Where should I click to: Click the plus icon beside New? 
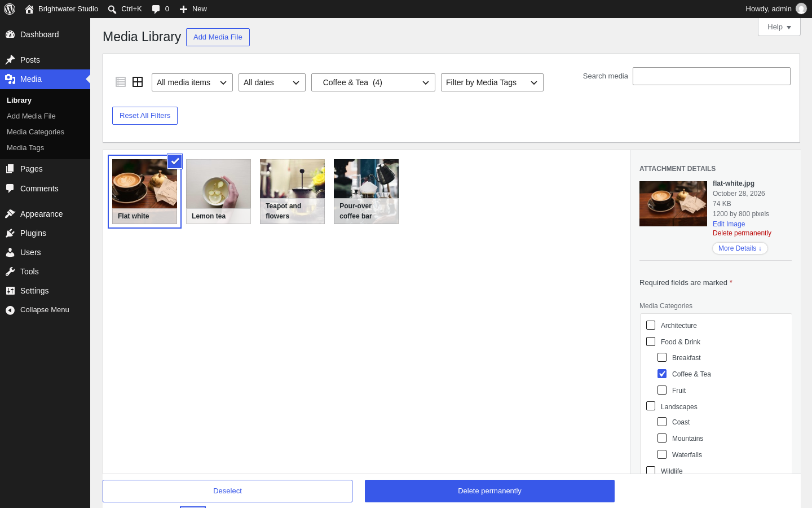point(183,9)
